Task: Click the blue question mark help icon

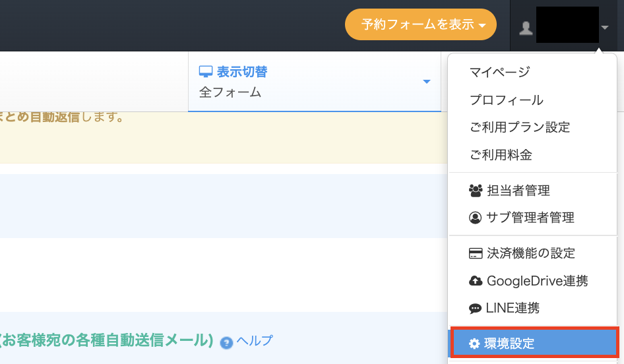Action: point(226,342)
